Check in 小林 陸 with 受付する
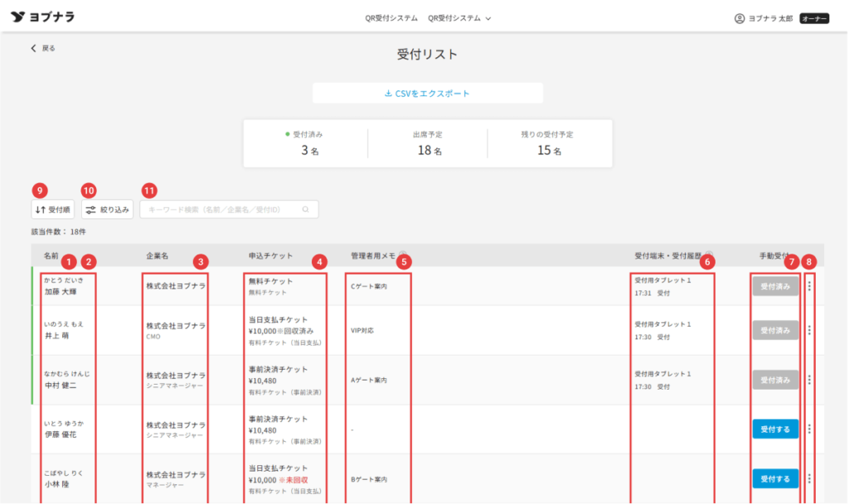The height and width of the screenshot is (504, 849). tap(775, 478)
